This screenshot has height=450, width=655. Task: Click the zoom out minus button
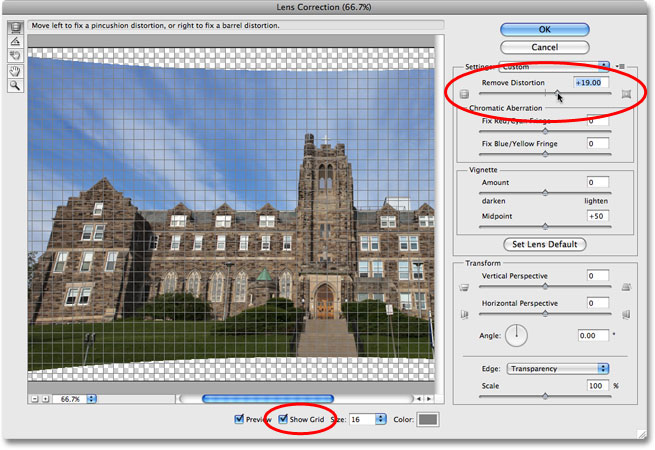(x=35, y=399)
